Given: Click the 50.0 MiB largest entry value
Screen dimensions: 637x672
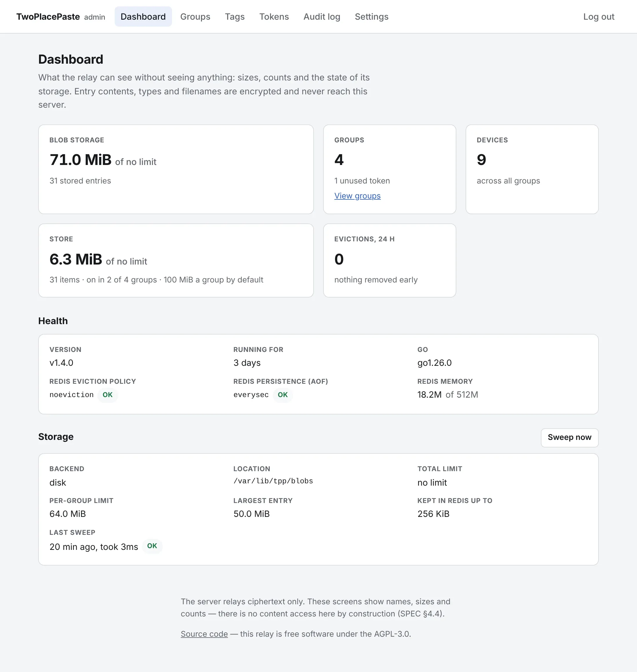Looking at the screenshot, I should [251, 514].
